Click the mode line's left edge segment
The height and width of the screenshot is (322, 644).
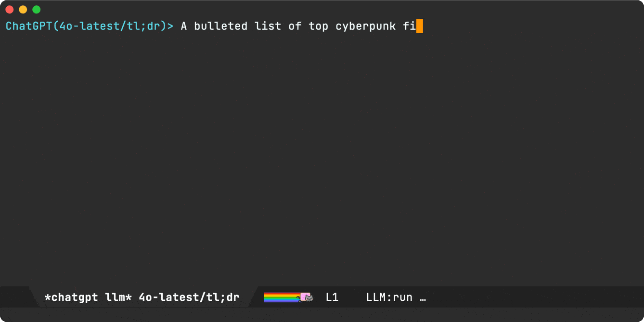(x=17, y=297)
